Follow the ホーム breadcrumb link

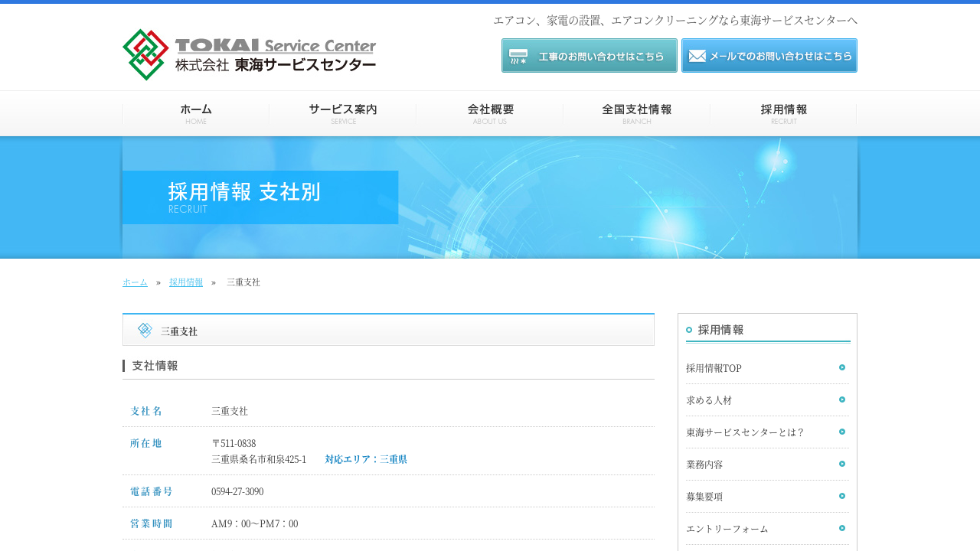135,282
